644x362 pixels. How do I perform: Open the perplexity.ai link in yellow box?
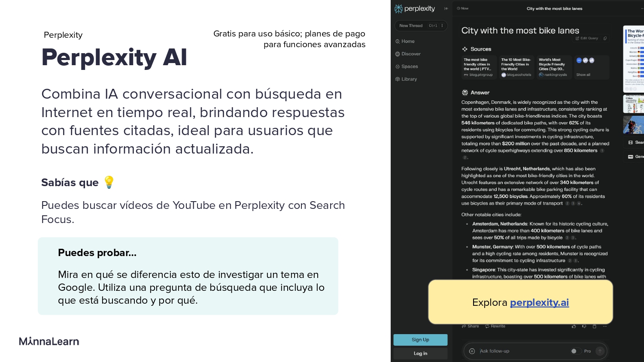click(x=539, y=302)
